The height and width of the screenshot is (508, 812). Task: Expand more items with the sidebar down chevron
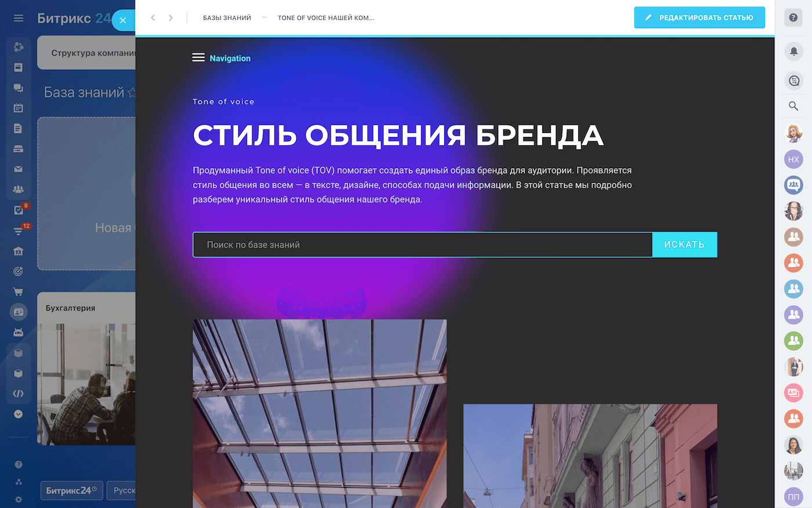tap(19, 414)
